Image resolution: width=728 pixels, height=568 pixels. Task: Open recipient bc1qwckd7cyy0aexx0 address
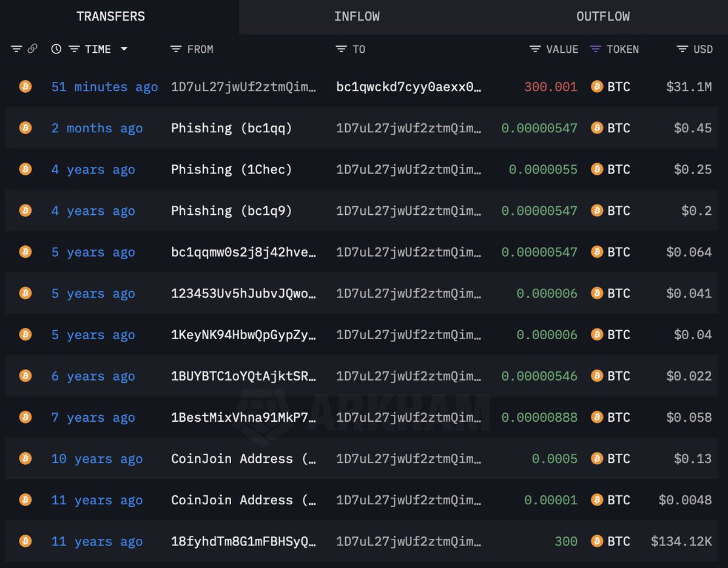(409, 87)
